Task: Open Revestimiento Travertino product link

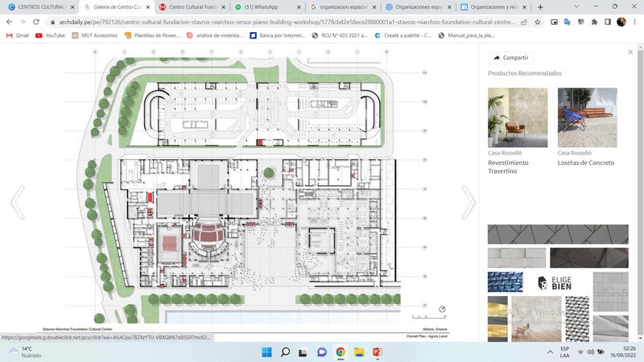Action: [x=509, y=167]
